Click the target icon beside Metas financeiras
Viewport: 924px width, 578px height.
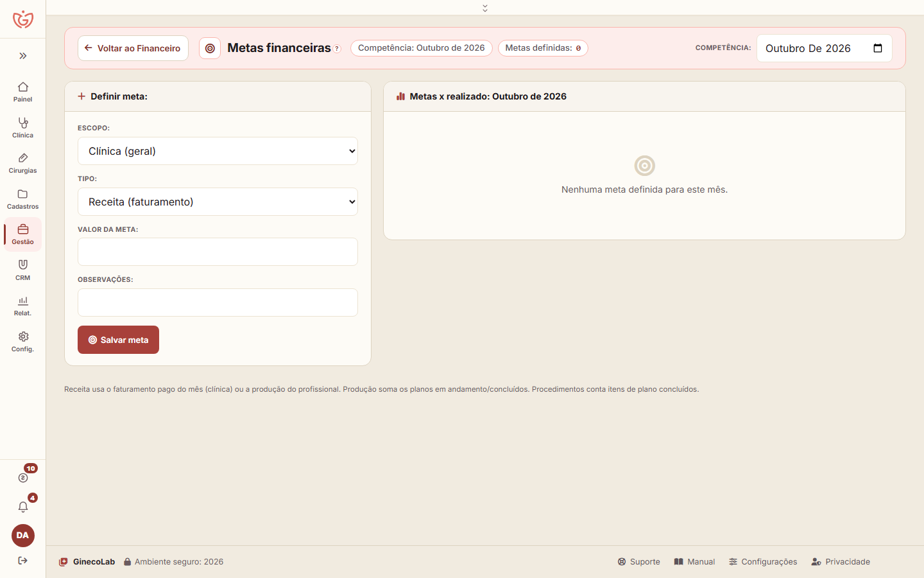[210, 48]
